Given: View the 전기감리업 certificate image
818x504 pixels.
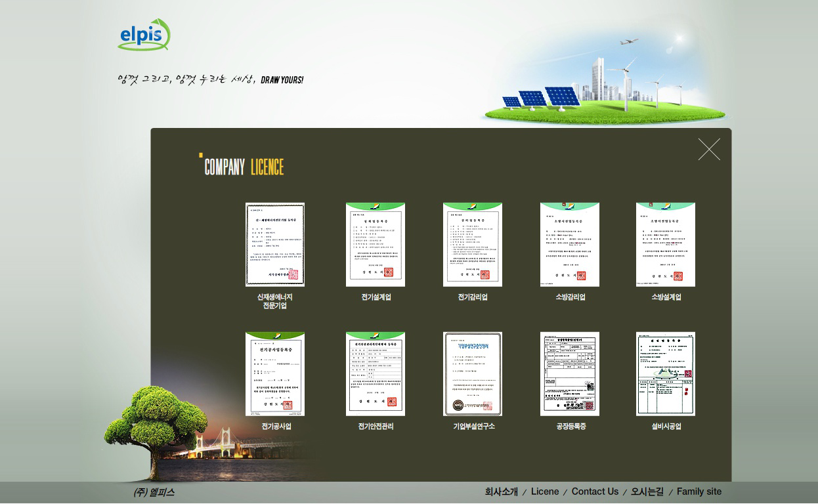Looking at the screenshot, I should click(473, 244).
